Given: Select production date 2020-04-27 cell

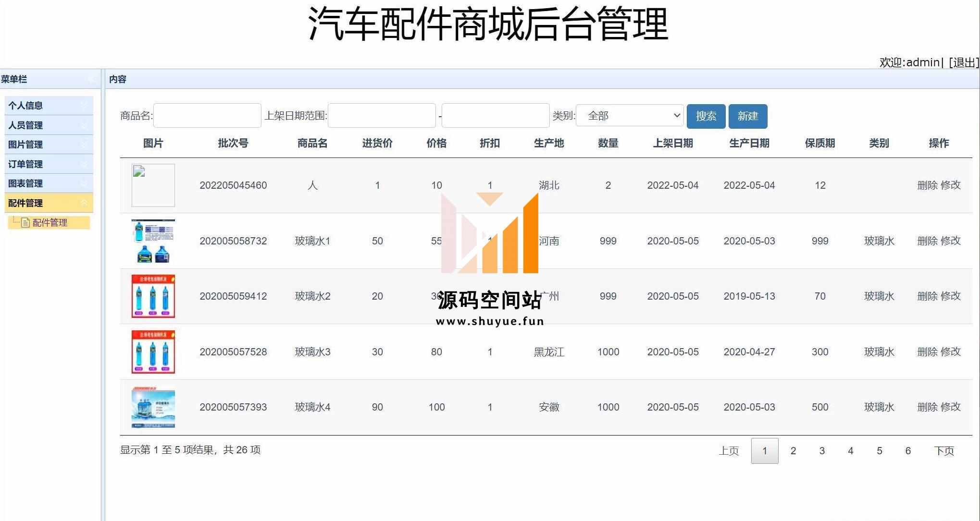Looking at the screenshot, I should point(749,352).
